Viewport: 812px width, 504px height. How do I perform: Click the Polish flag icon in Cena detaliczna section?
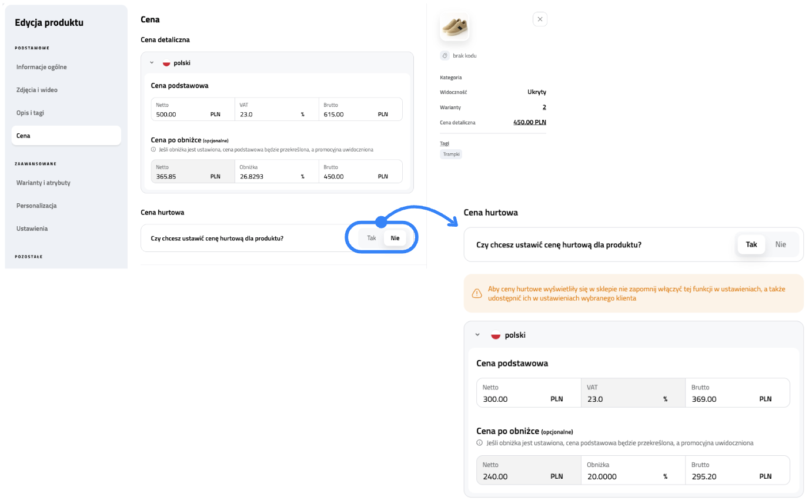click(x=166, y=62)
